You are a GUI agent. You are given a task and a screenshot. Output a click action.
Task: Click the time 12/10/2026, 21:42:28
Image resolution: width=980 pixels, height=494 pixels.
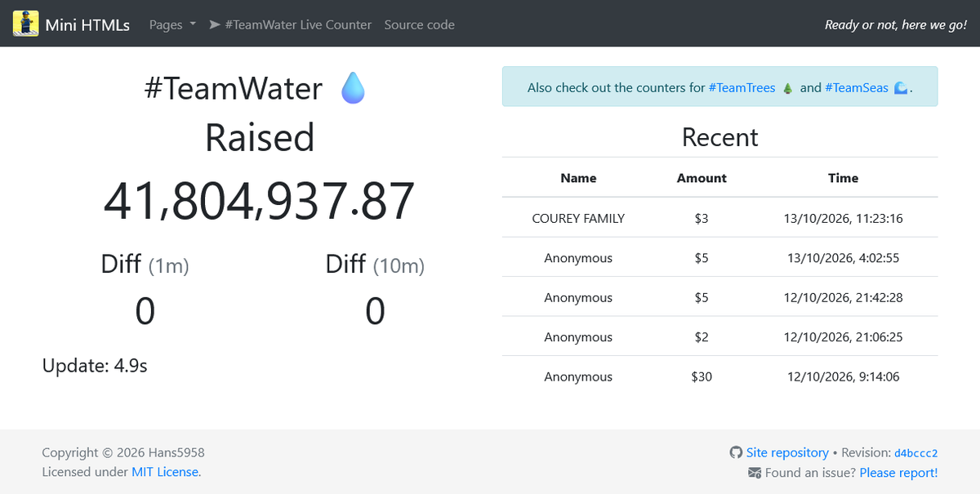(x=843, y=298)
